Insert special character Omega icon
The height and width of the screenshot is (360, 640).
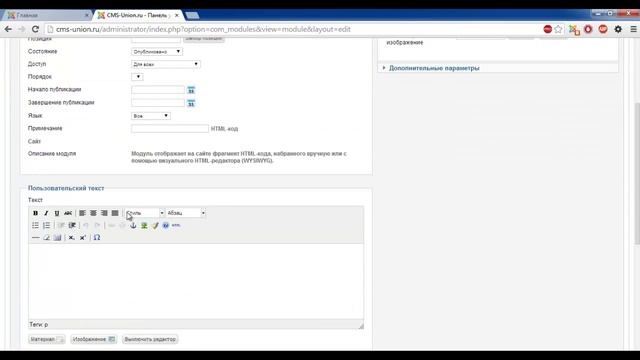pos(97,238)
